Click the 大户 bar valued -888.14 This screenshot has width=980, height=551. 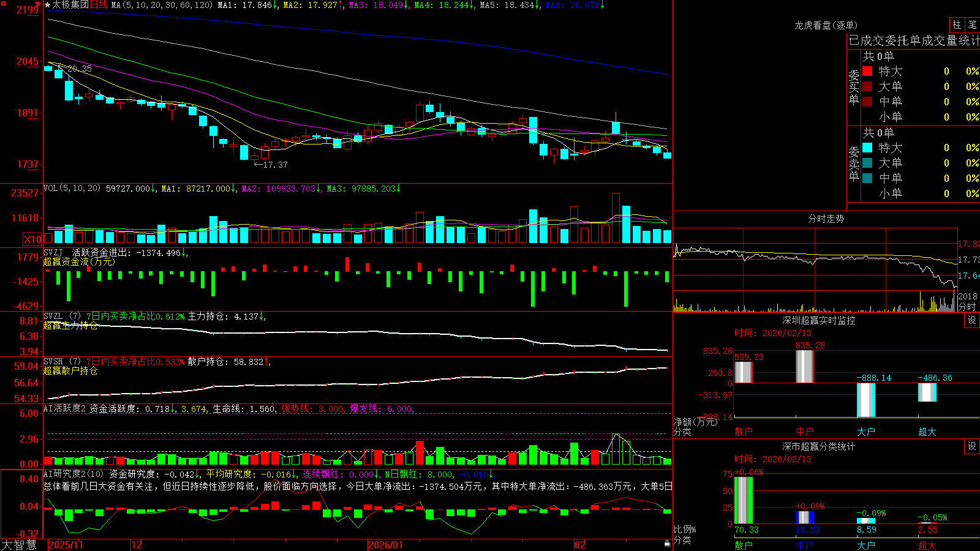pos(866,400)
